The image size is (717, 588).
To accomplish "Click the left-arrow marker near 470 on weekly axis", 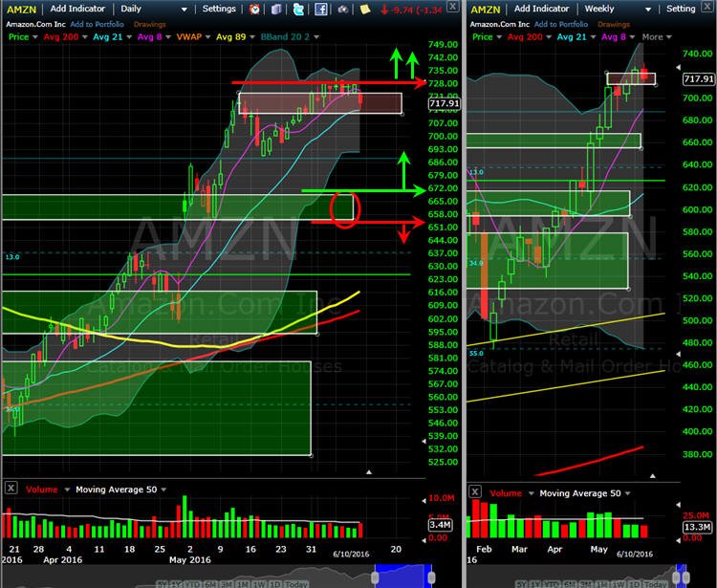I will 678,354.
